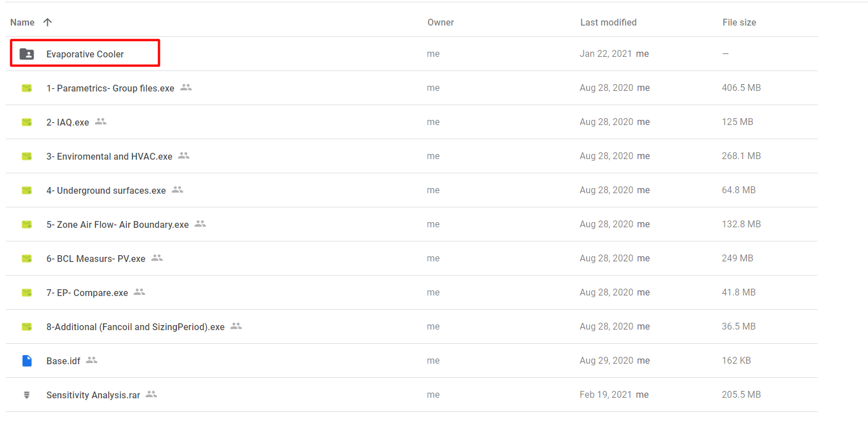The image size is (868, 429).
Task: Open the Evaporative Cooler shared folder icon
Action: (27, 54)
